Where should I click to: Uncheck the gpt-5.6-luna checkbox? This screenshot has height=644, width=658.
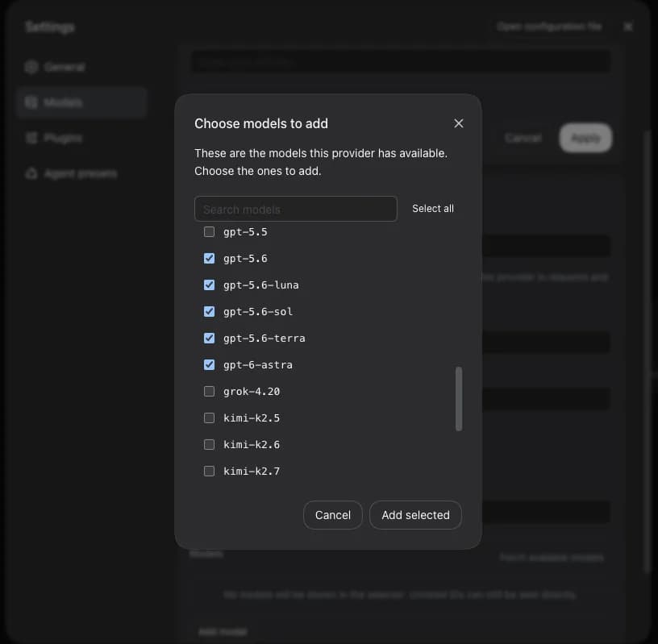(x=209, y=285)
